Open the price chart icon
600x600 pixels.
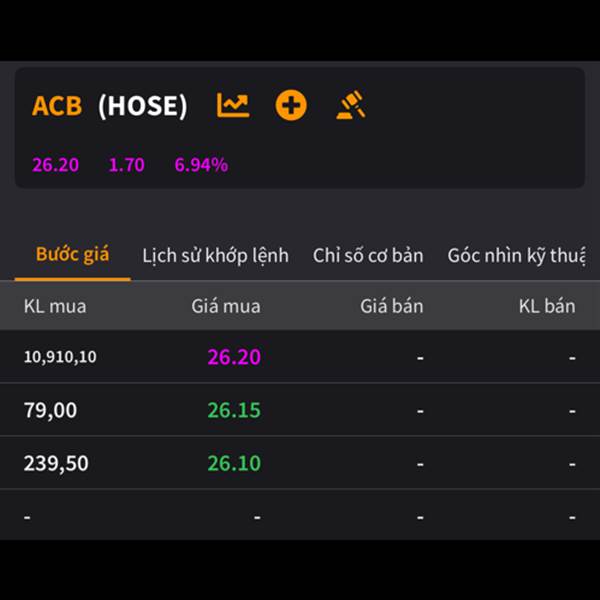coord(233,105)
